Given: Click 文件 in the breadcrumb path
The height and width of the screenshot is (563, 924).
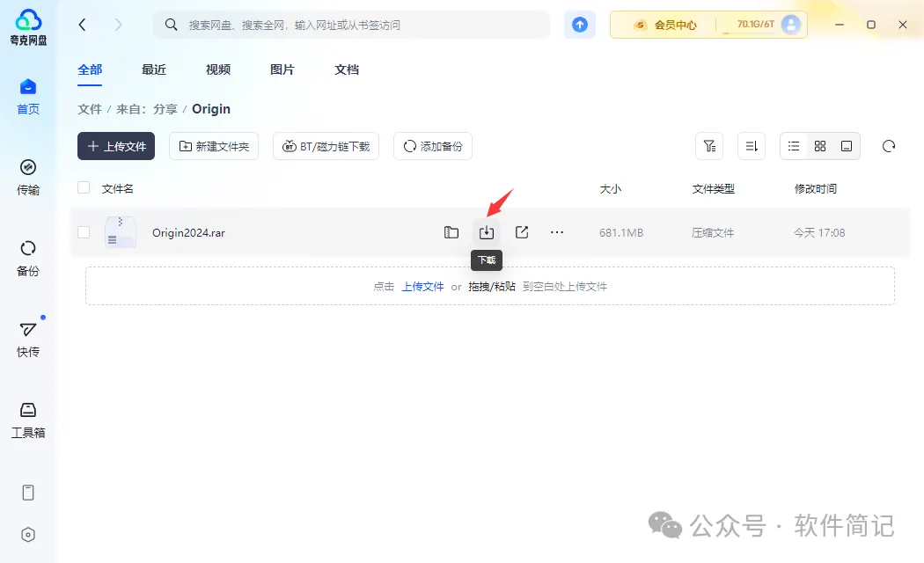Looking at the screenshot, I should tap(90, 109).
